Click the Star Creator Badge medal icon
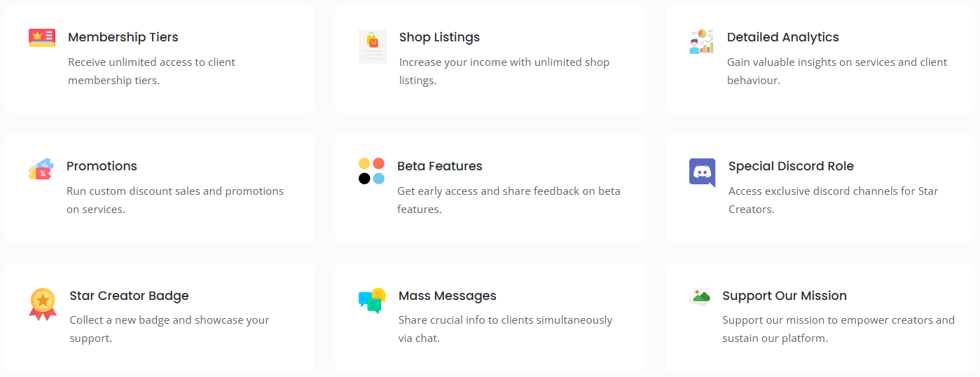Screen dimensions: 980x377 [43, 304]
